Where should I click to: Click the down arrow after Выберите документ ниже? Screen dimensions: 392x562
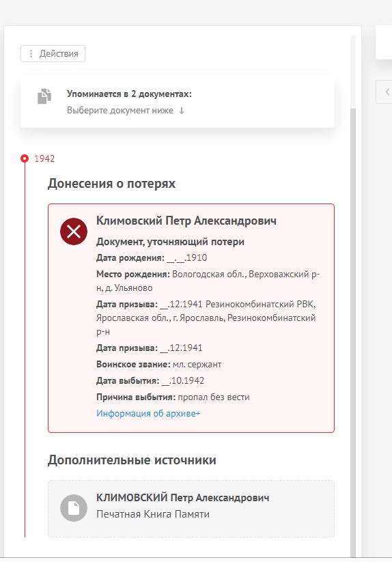click(182, 111)
